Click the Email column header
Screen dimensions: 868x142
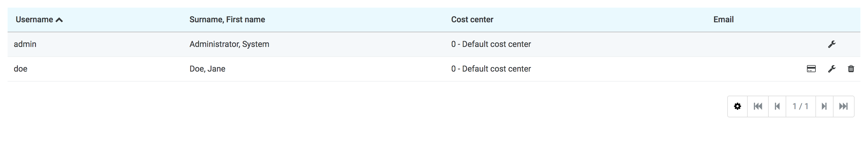723,20
